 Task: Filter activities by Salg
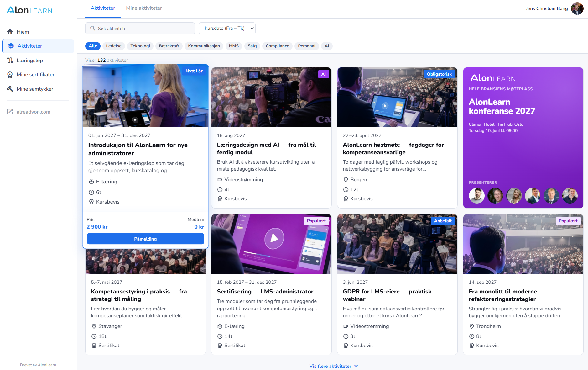click(252, 46)
